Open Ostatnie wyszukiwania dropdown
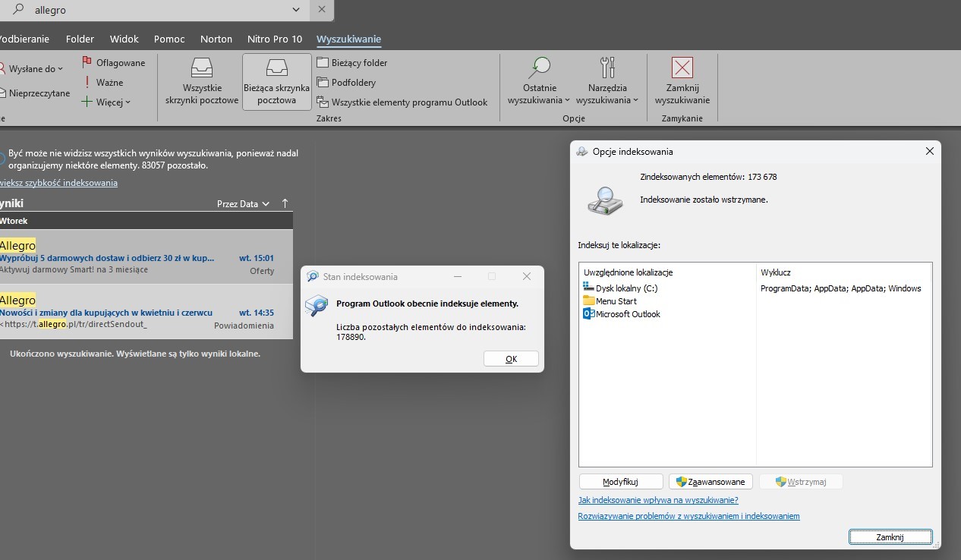The image size is (961, 560). pyautogui.click(x=540, y=81)
